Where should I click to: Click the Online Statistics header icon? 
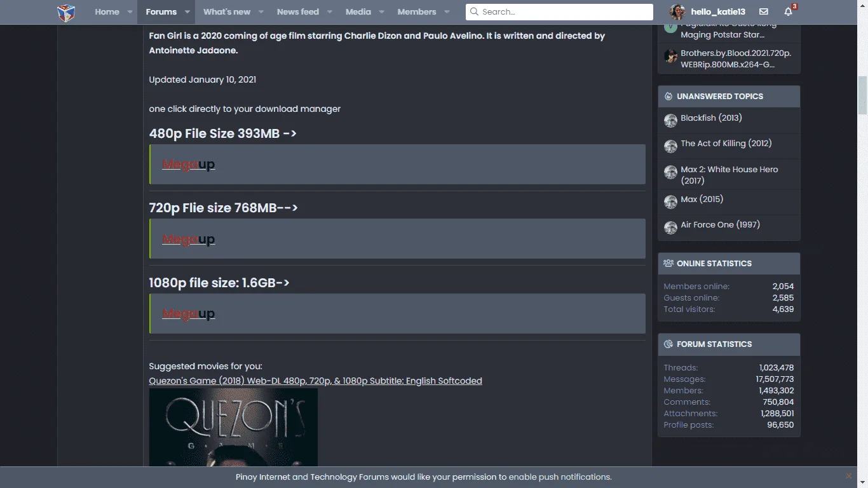pyautogui.click(x=668, y=263)
